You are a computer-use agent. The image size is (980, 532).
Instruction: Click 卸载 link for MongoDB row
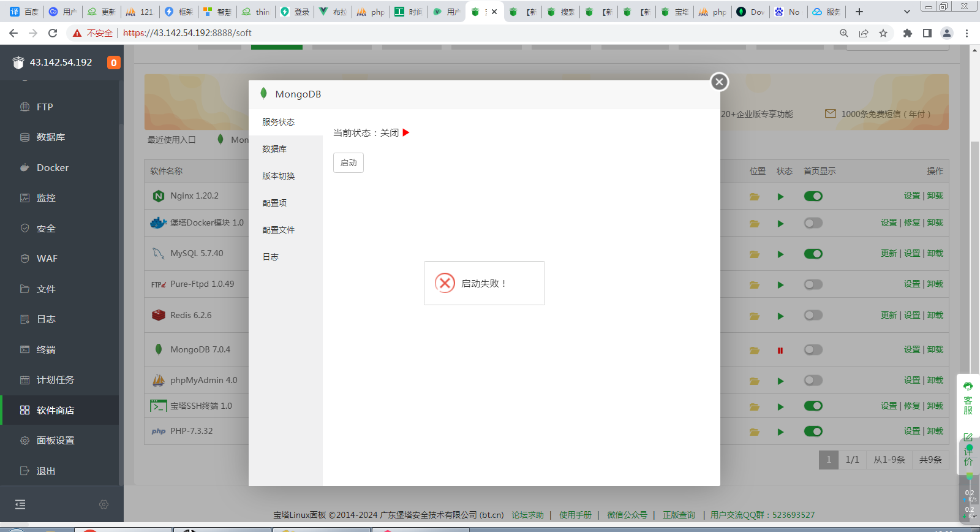click(x=935, y=349)
